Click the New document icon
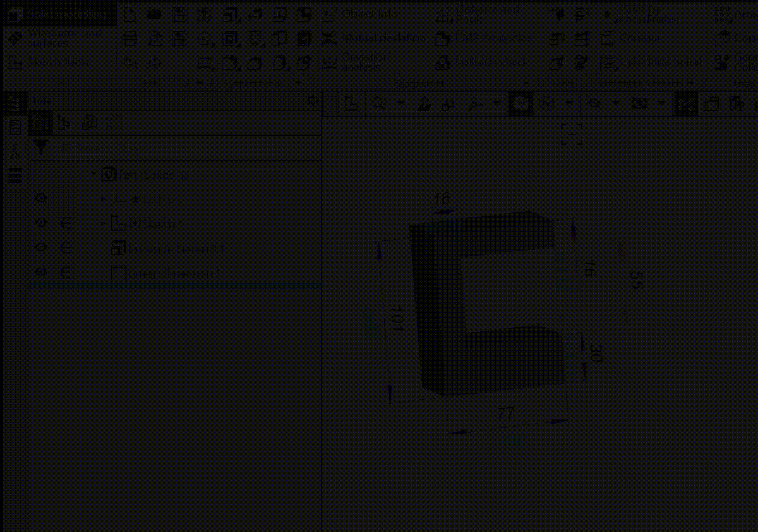 (x=129, y=15)
